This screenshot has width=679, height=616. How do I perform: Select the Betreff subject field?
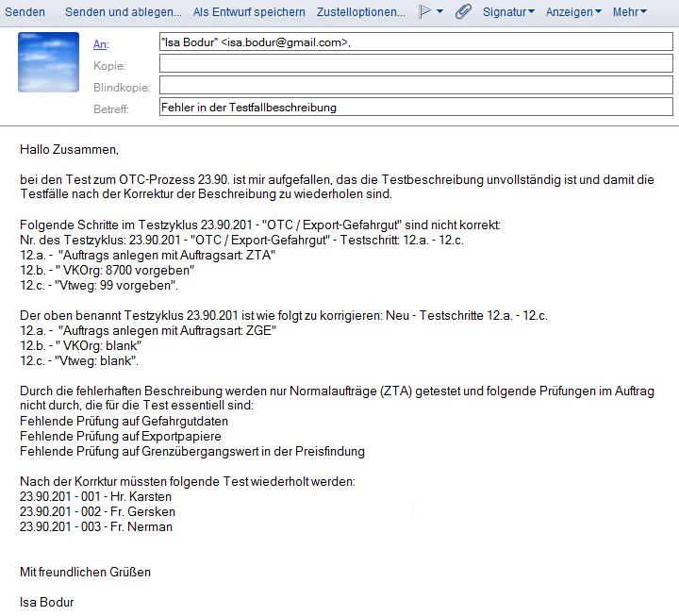pos(416,107)
